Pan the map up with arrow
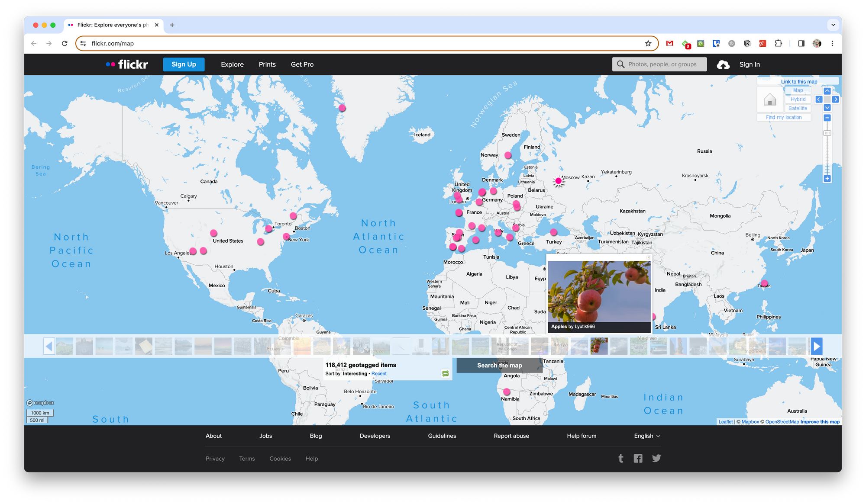This screenshot has height=504, width=866. tap(827, 91)
